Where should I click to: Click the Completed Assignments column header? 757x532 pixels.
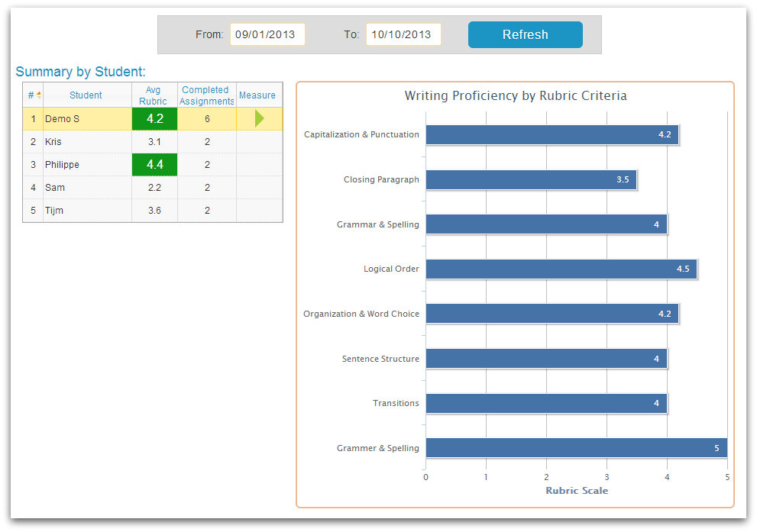coord(205,95)
